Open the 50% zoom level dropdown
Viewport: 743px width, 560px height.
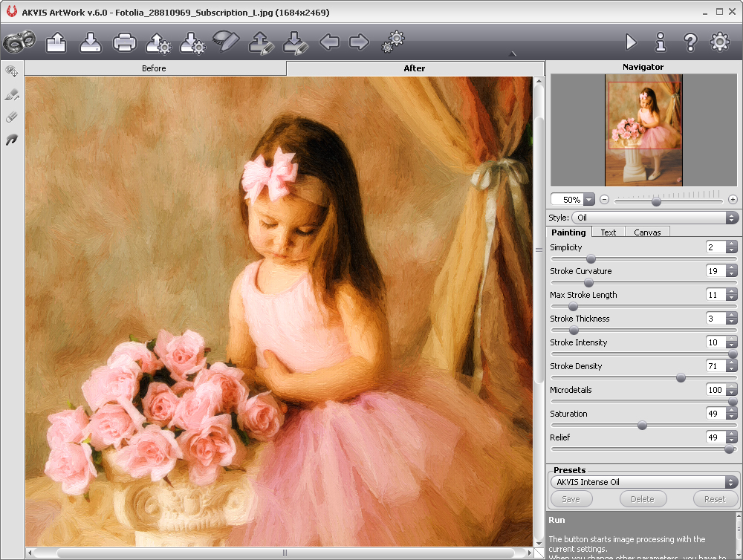589,200
